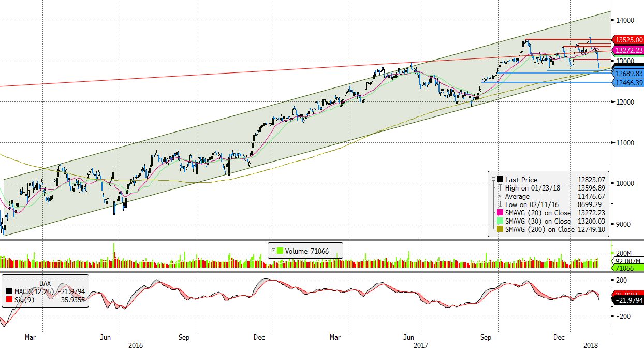Click the 9000 price axis tick
The width and height of the screenshot is (644, 351).
point(624,224)
